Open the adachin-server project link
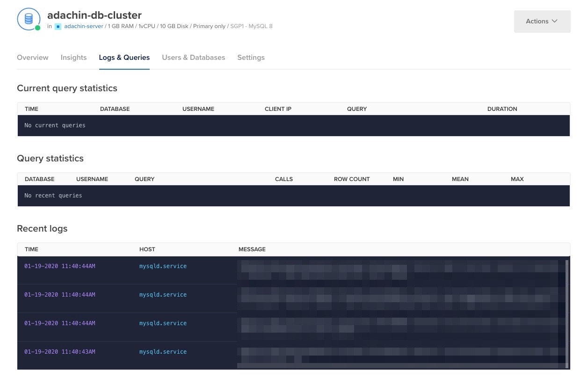 click(83, 26)
